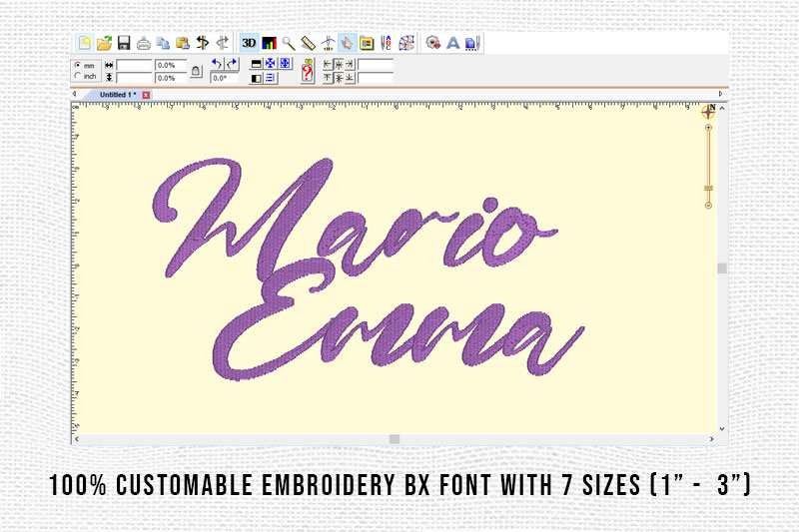Click the horizontal scrollbar thumb
Screen dimensions: 799x532
[395, 439]
